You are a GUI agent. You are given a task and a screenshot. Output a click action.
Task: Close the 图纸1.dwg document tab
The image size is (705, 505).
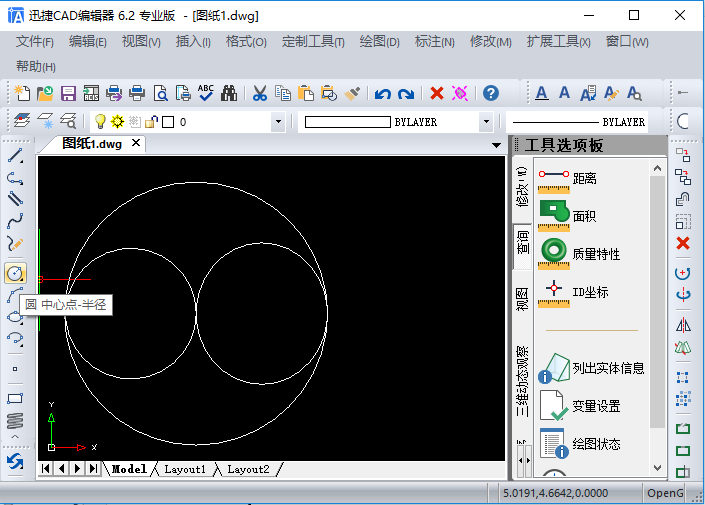point(136,143)
